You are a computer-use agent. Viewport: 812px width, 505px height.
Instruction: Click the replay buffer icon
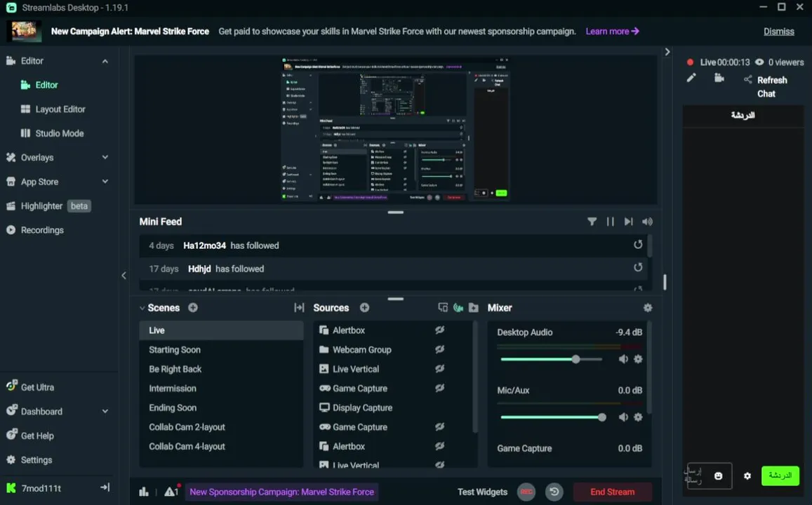tap(554, 492)
